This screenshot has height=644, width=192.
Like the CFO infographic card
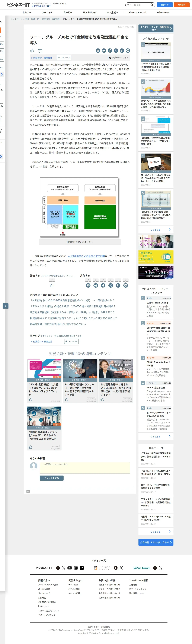pyautogui.click(x=30, y=400)
